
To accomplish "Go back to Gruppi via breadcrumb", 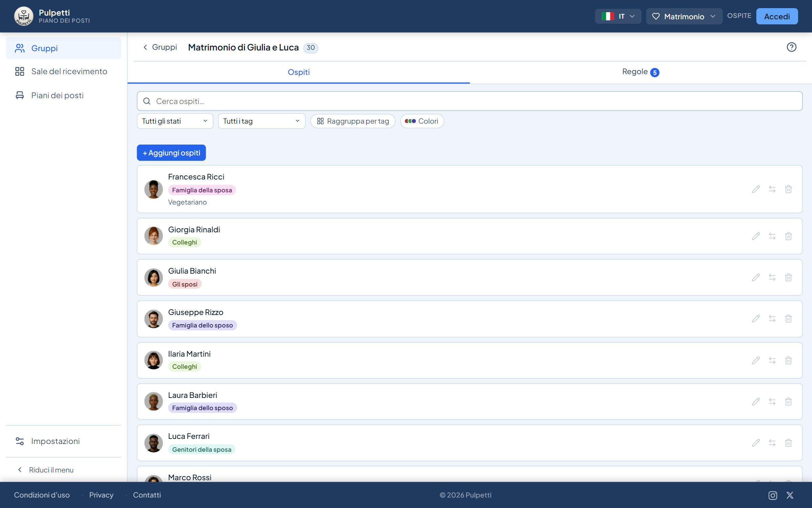I will (x=160, y=47).
